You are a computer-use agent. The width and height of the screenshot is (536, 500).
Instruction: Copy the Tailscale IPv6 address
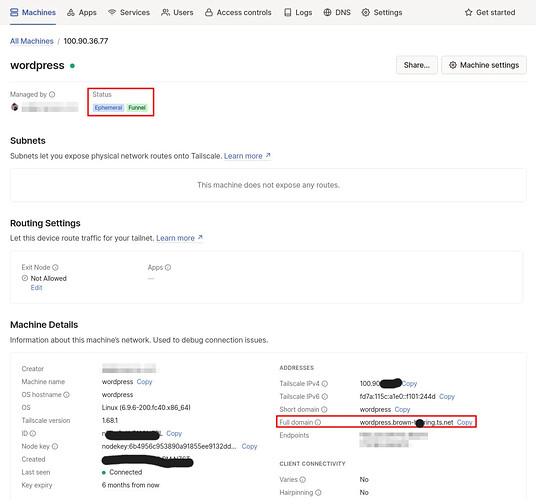click(447, 396)
